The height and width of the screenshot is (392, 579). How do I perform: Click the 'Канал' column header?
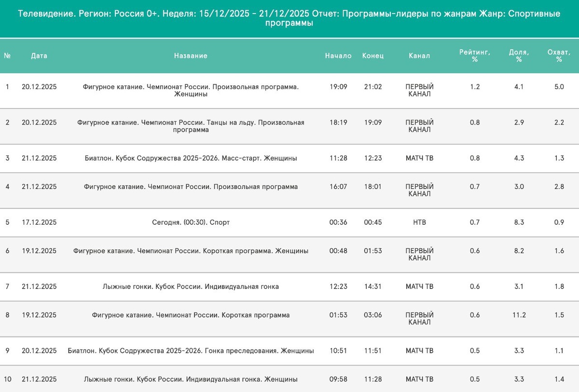point(419,56)
